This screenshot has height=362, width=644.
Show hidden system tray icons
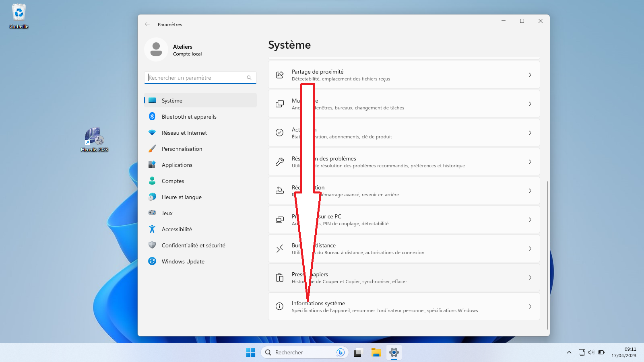click(569, 353)
